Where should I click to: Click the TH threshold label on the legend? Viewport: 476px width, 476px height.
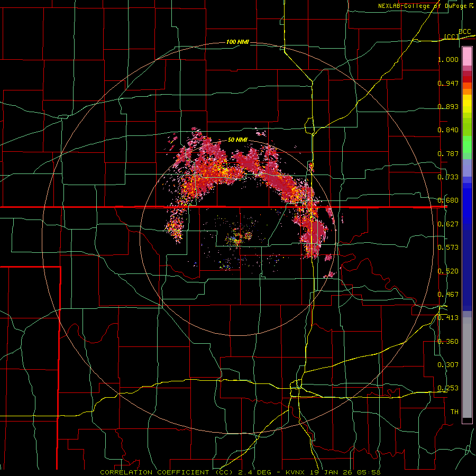(454, 412)
